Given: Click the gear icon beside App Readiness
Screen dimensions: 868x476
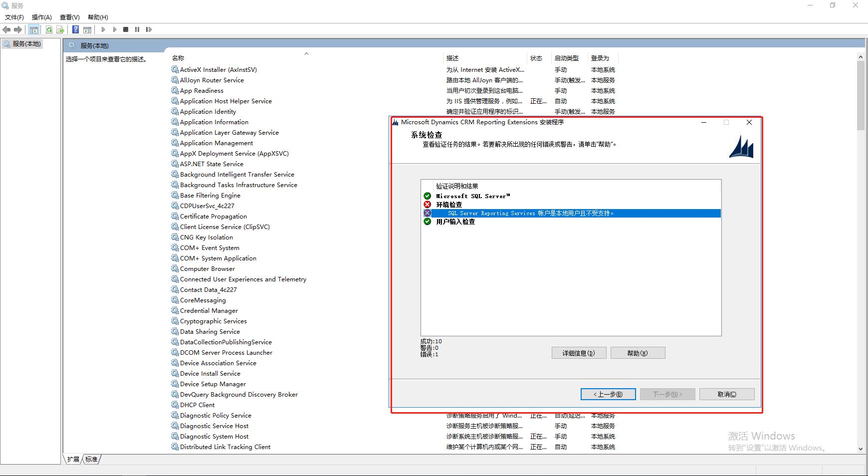Looking at the screenshot, I should (175, 90).
